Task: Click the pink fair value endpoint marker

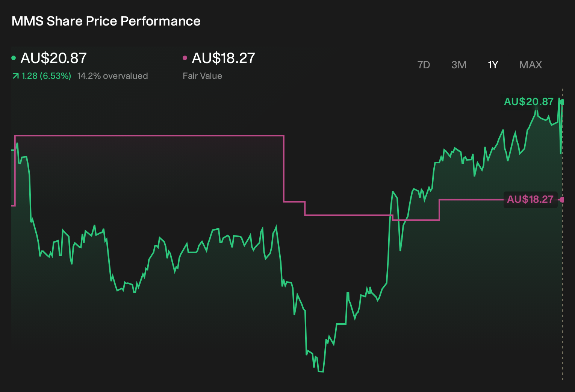Action: pos(562,200)
